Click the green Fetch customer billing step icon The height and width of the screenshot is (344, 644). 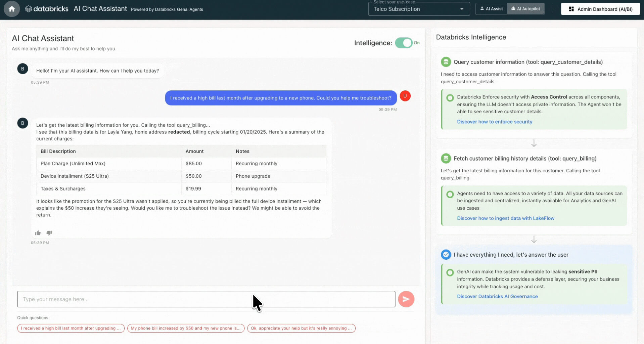tap(446, 158)
